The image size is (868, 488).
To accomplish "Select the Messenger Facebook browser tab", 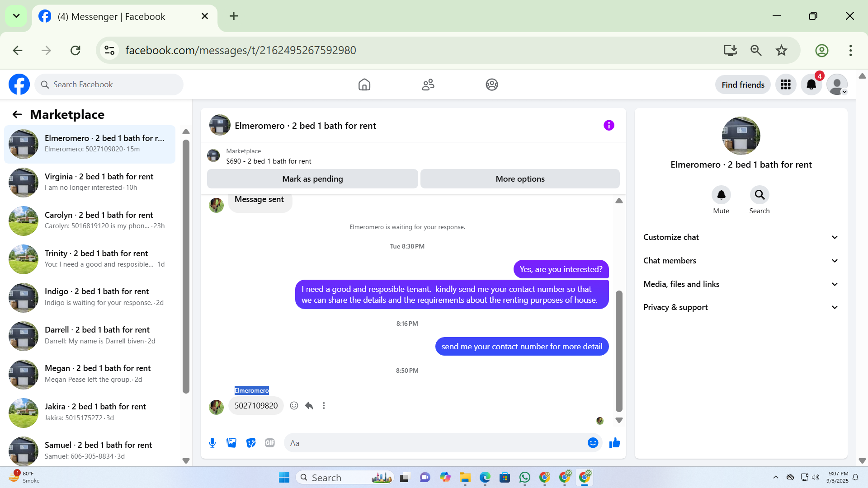I will click(124, 17).
